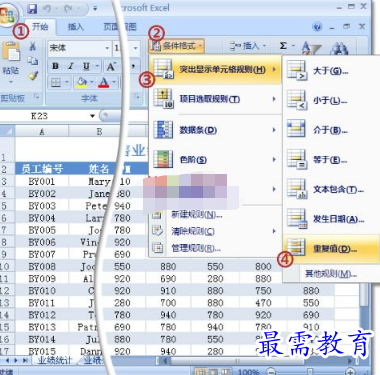Toggle Bold formatting
The height and width of the screenshot is (375, 380).
(x=55, y=66)
